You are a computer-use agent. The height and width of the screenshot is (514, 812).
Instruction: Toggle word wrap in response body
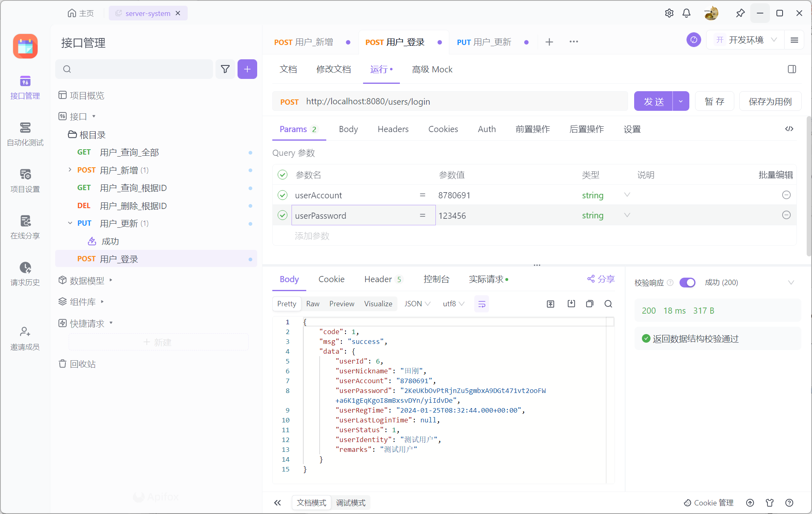coord(482,304)
